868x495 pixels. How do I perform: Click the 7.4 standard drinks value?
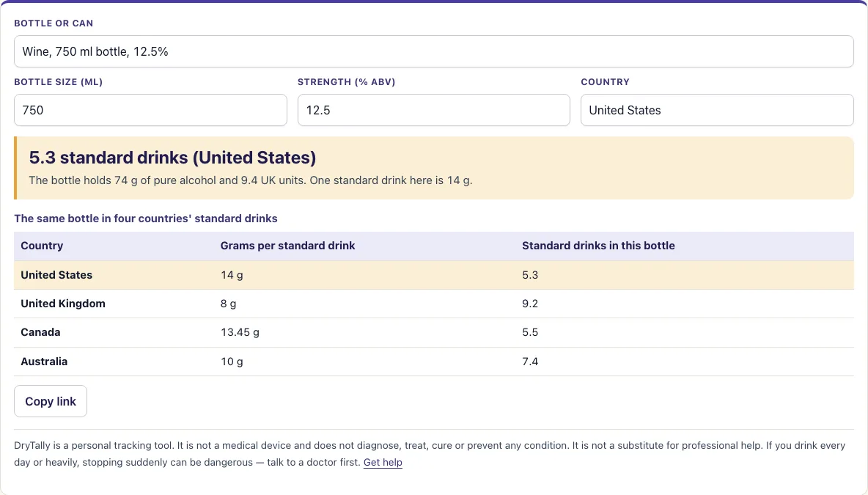(530, 362)
